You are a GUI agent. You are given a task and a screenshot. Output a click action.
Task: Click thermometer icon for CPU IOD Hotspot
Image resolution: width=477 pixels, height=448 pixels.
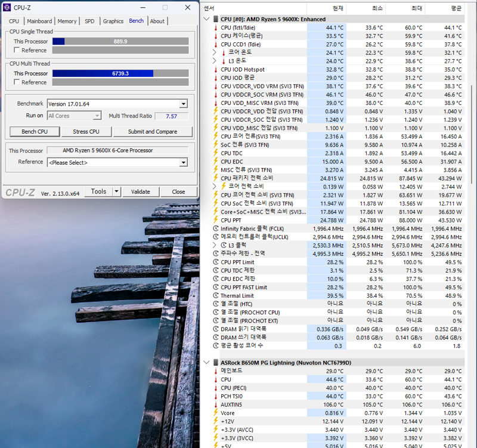[216, 69]
